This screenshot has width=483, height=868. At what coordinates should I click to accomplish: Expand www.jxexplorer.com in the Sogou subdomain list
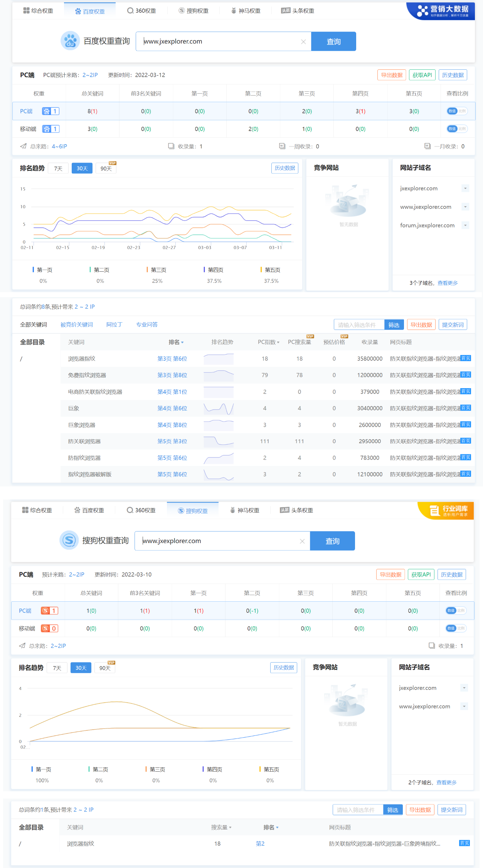[x=464, y=707]
